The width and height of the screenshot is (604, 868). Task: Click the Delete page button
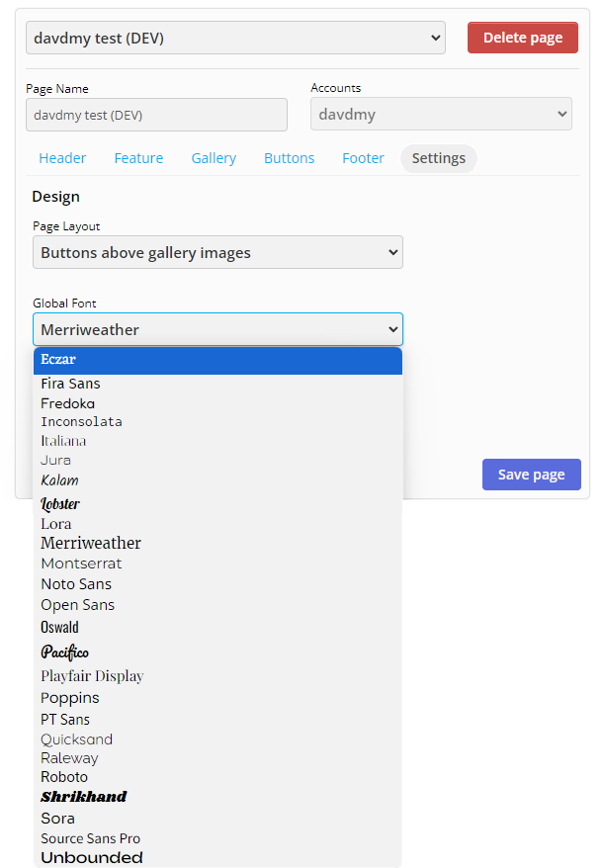pos(523,38)
